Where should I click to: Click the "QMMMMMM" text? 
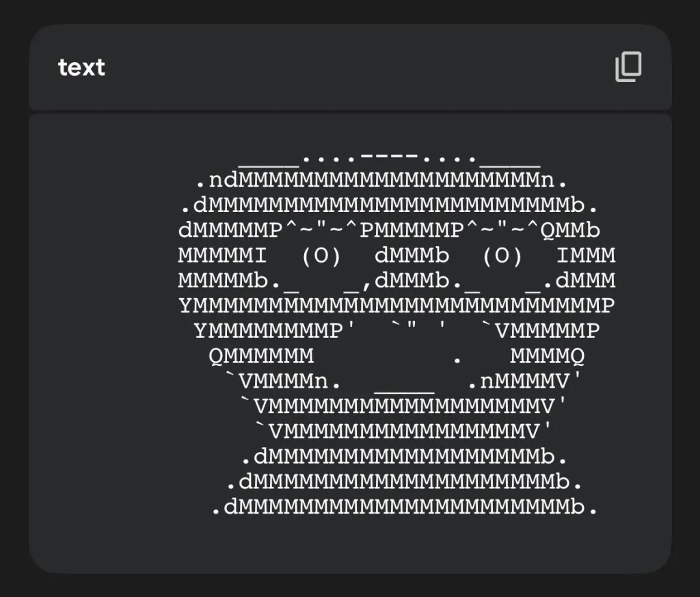point(261,356)
